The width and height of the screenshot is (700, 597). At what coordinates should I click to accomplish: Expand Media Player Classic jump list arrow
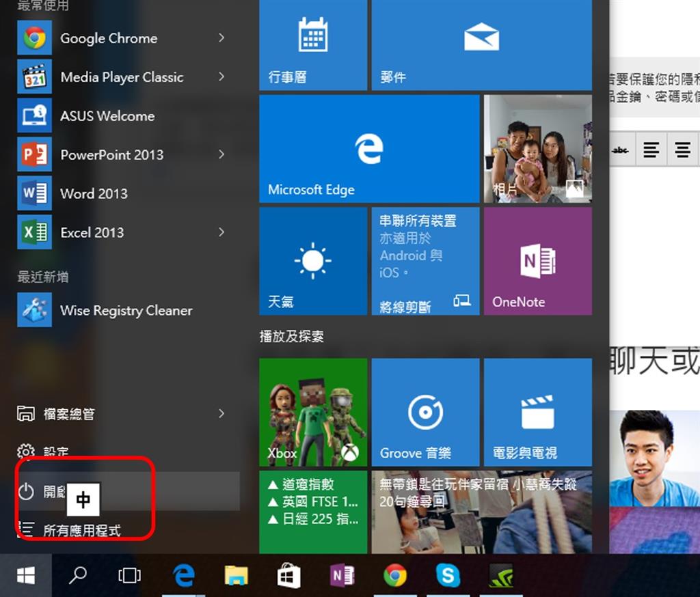221,77
